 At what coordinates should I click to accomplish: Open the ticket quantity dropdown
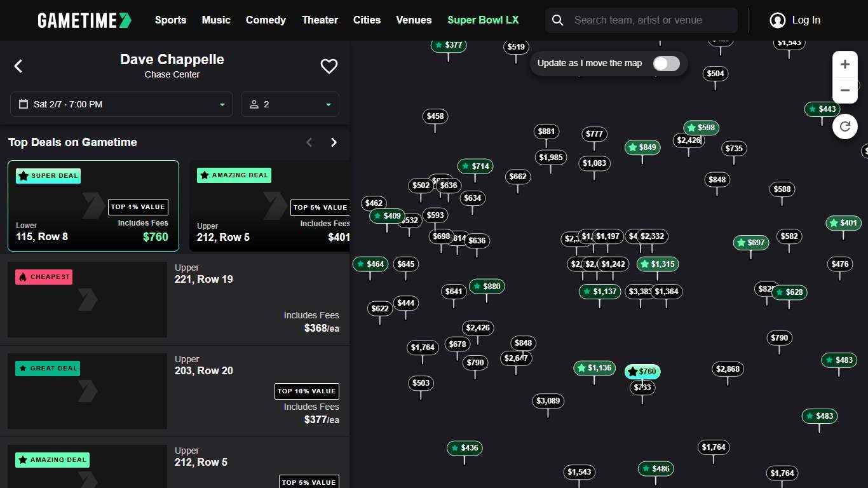[x=290, y=104]
